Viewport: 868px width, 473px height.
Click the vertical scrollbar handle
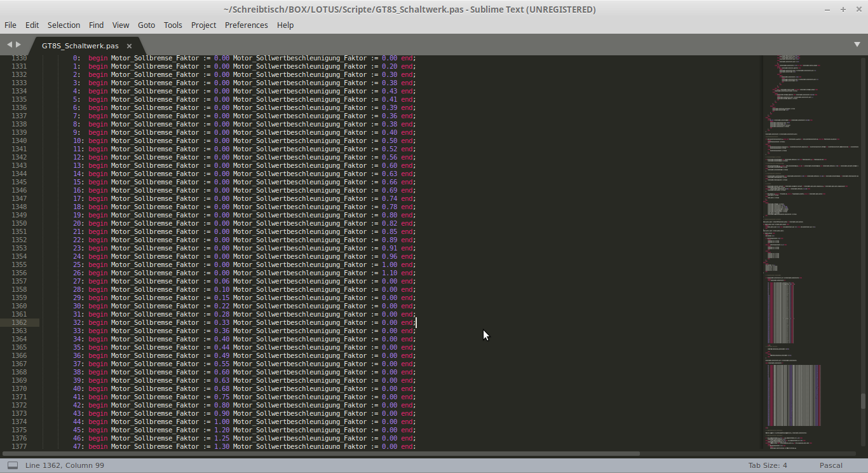[862, 401]
